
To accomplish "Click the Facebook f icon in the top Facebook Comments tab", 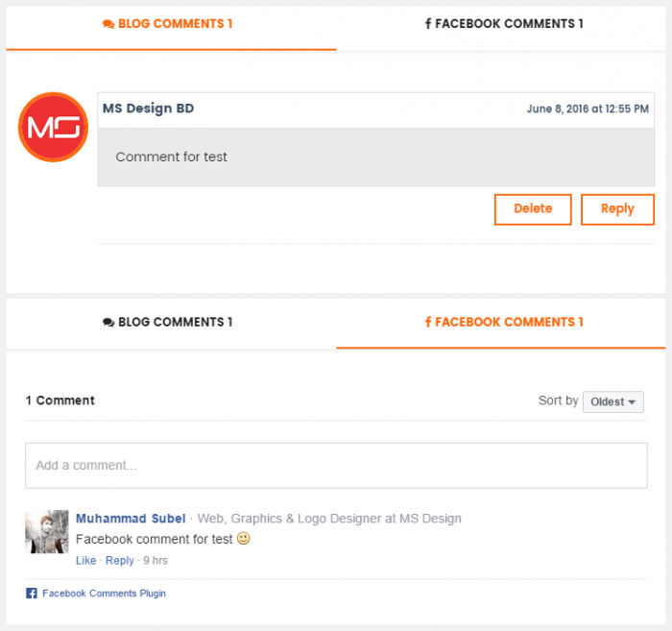I will pyautogui.click(x=428, y=24).
